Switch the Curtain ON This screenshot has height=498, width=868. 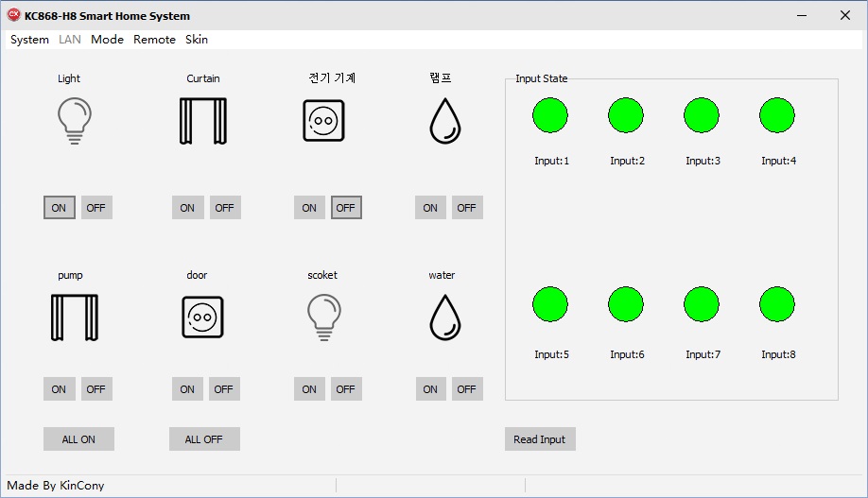pos(187,208)
